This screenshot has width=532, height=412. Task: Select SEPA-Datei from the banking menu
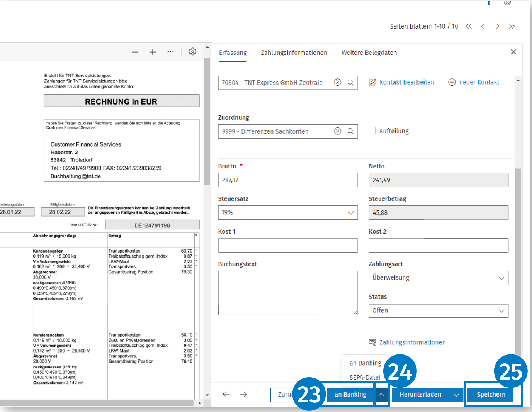tap(365, 377)
